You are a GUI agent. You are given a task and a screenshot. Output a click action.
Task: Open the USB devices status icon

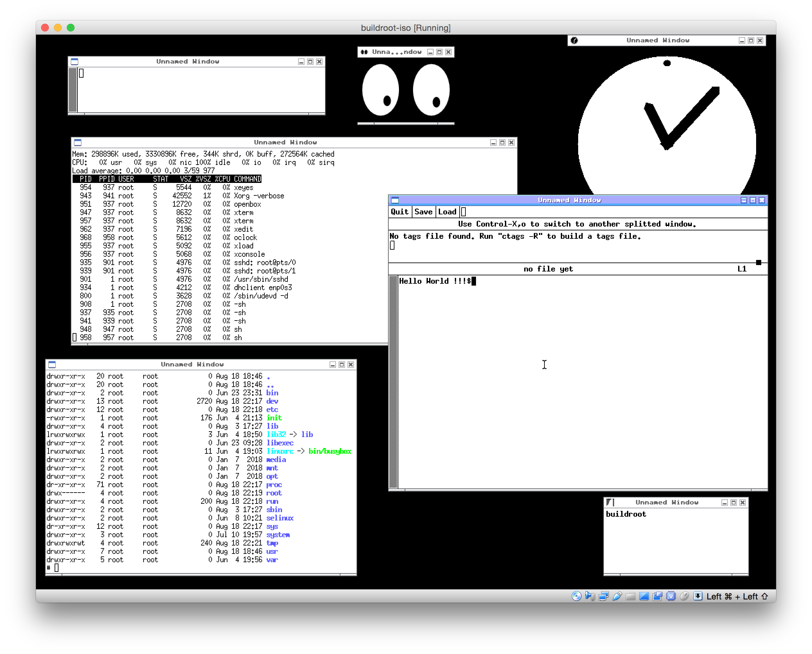pos(617,596)
